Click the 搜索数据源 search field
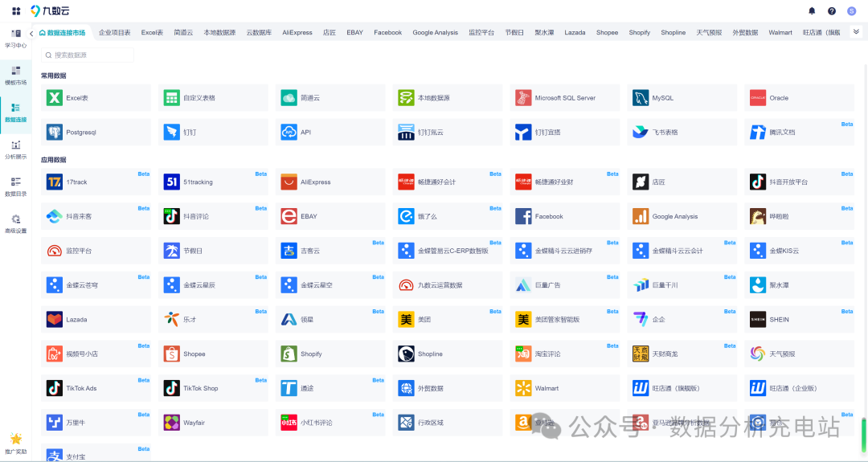 [x=88, y=55]
